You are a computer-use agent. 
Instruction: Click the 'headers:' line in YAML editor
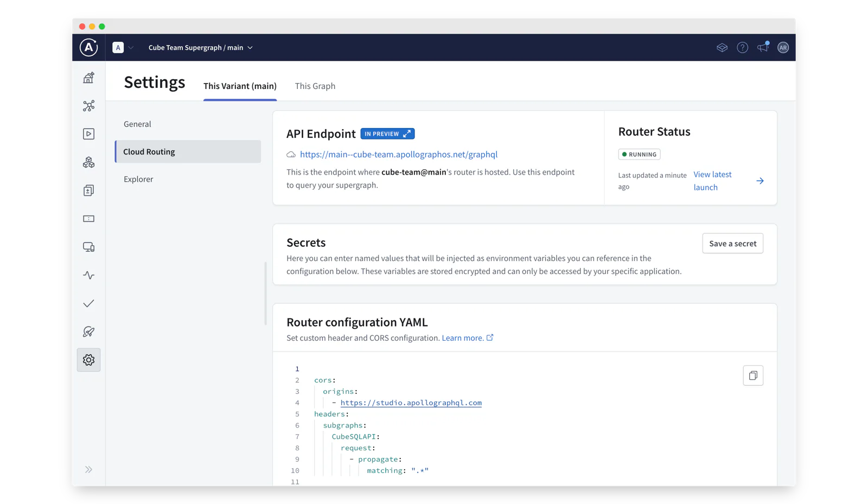[331, 414]
